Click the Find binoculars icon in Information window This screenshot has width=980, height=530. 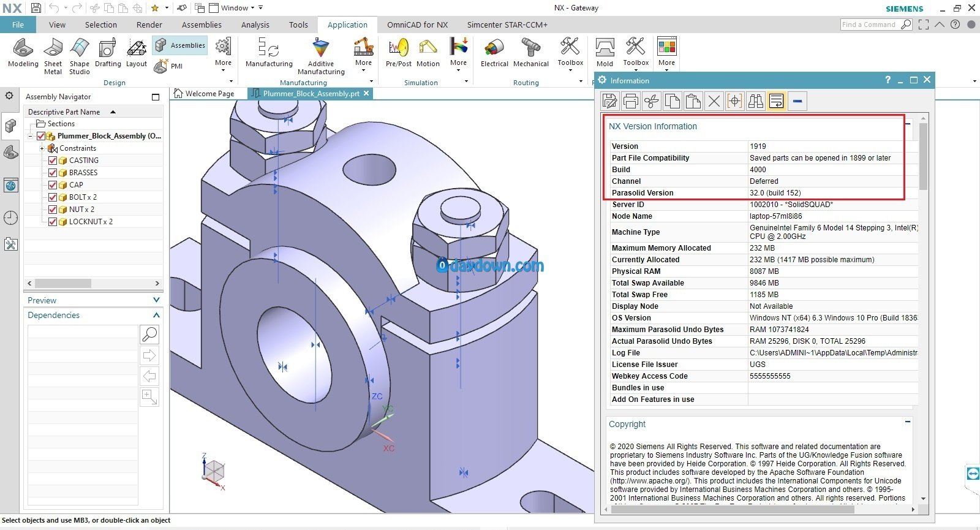tap(756, 101)
